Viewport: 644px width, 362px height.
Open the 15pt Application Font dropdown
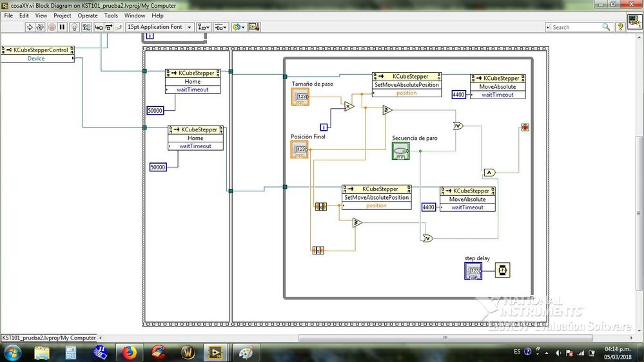coord(159,27)
